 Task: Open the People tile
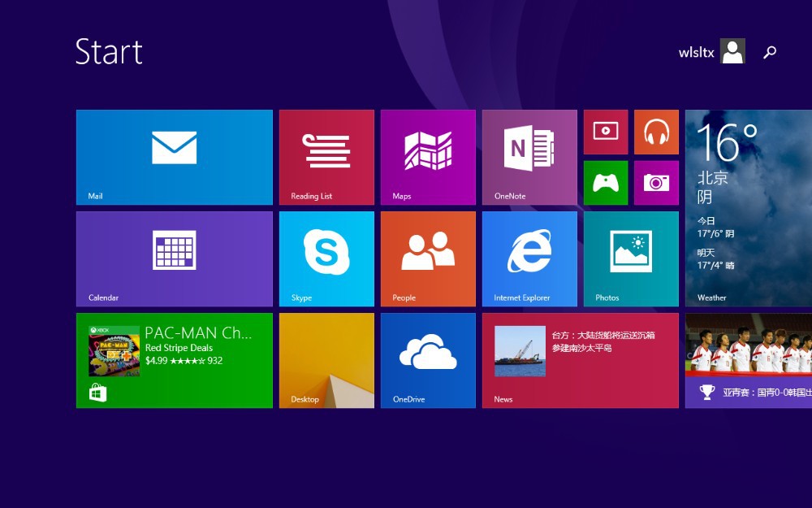coord(428,258)
